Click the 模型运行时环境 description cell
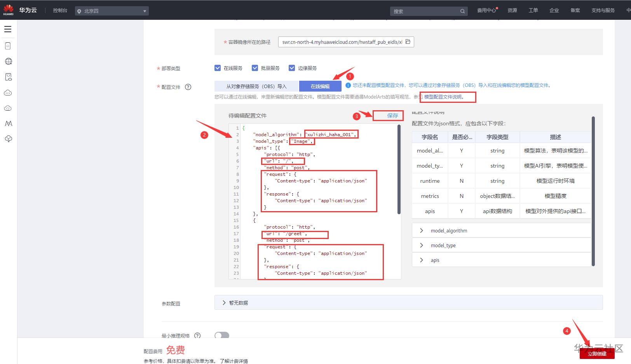This screenshot has height=364, width=631. (x=555, y=181)
